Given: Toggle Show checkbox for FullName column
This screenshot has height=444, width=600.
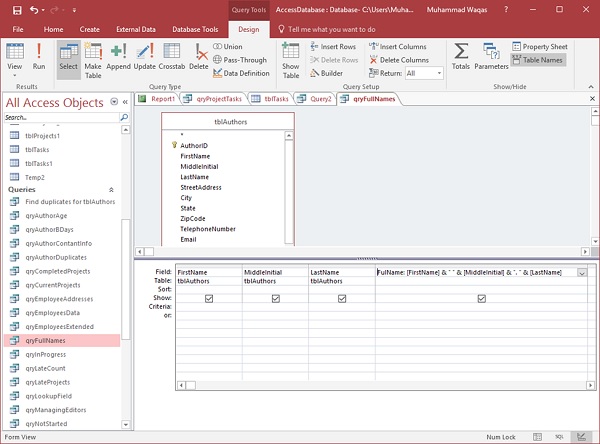Looking at the screenshot, I should point(482,299).
